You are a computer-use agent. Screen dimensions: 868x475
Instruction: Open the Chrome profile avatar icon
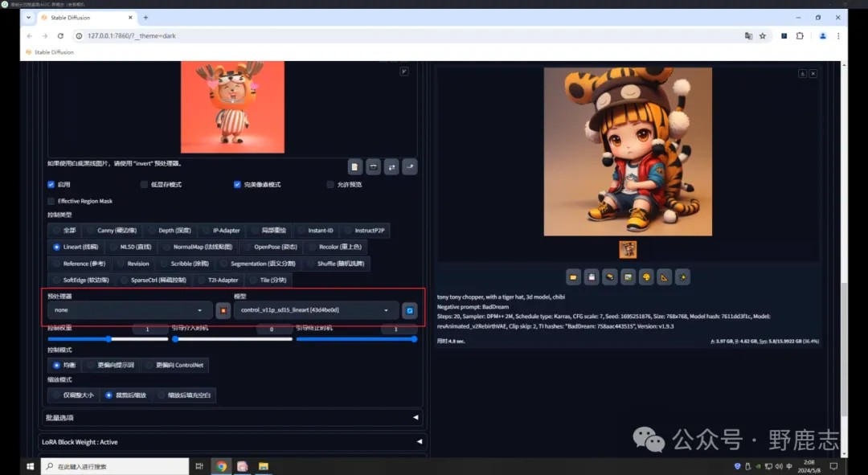[x=823, y=35]
